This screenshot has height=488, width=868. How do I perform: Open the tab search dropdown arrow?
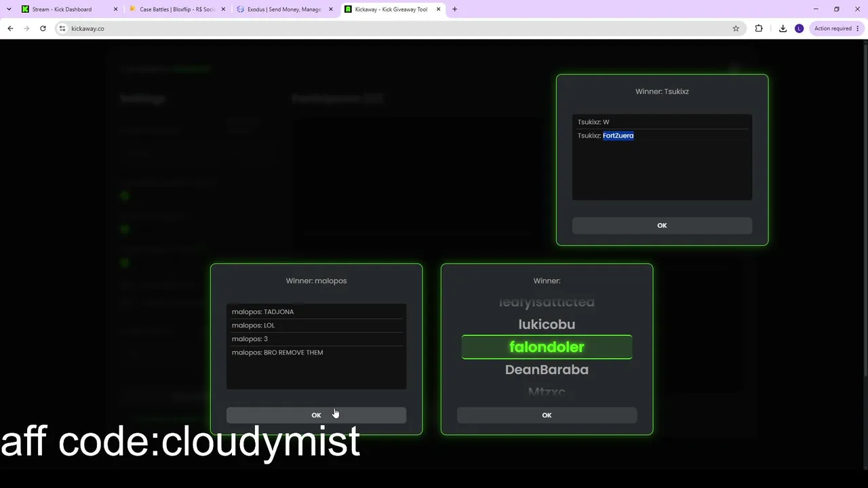(9, 9)
